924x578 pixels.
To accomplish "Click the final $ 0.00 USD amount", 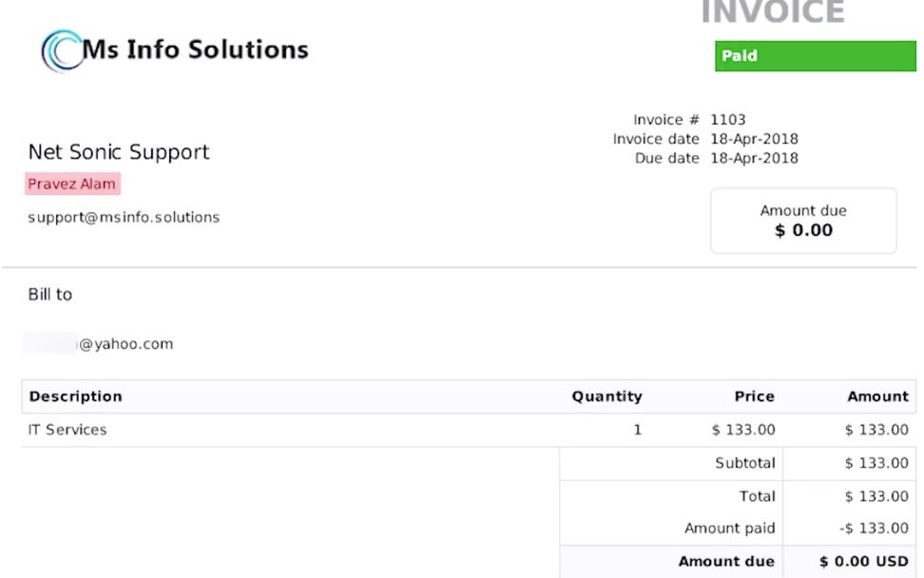I will tap(864, 561).
